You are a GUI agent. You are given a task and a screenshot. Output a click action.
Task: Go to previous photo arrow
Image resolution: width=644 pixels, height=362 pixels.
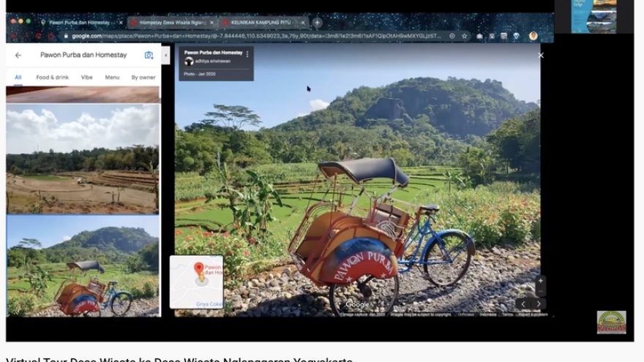[x=523, y=304]
